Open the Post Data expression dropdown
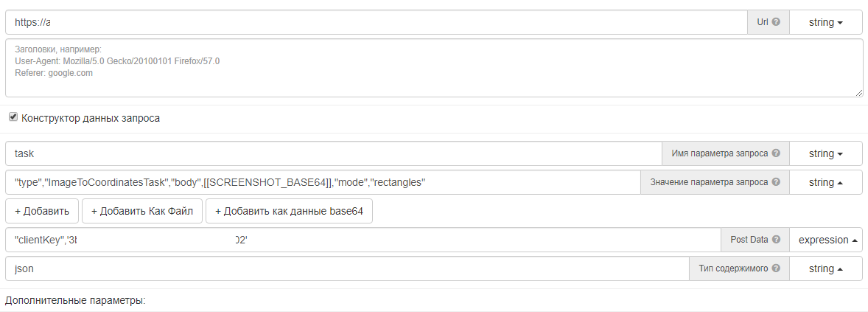 pyautogui.click(x=828, y=240)
